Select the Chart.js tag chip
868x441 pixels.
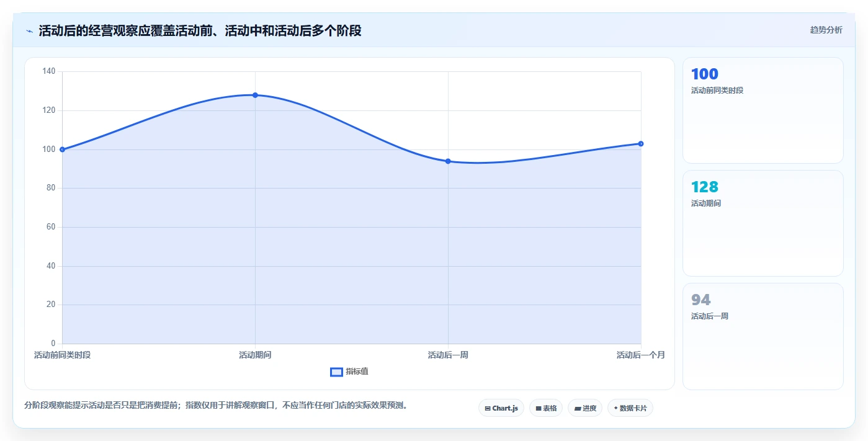pyautogui.click(x=501, y=408)
